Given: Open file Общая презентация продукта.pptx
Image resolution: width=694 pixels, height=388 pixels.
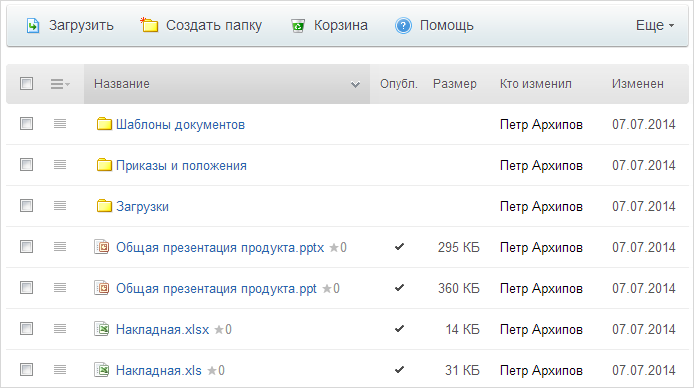Looking at the screenshot, I should click(x=220, y=247).
